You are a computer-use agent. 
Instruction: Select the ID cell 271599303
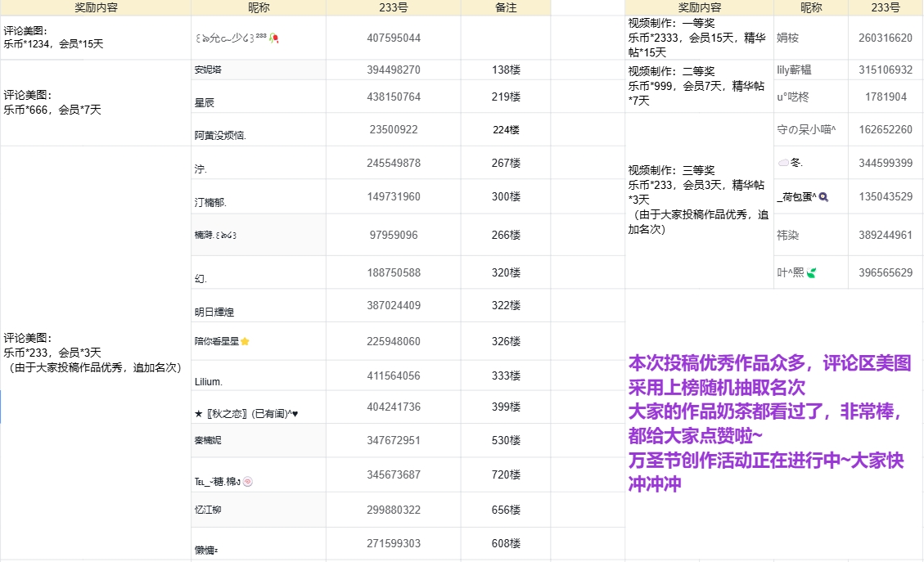[x=394, y=543]
